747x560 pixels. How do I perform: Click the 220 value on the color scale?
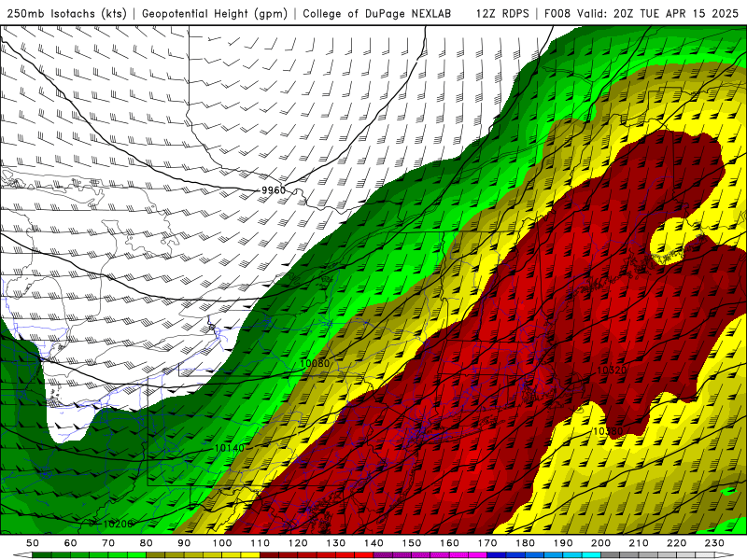point(676,543)
